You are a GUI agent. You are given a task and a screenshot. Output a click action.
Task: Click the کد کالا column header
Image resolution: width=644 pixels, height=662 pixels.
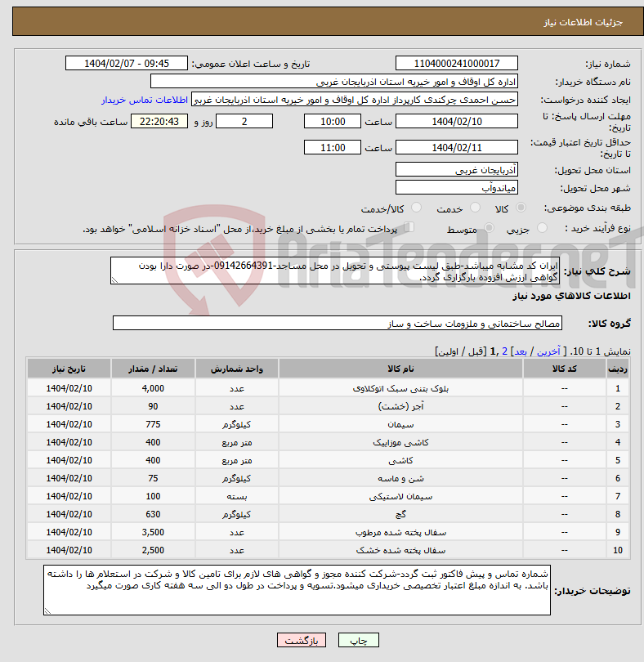coord(564,369)
